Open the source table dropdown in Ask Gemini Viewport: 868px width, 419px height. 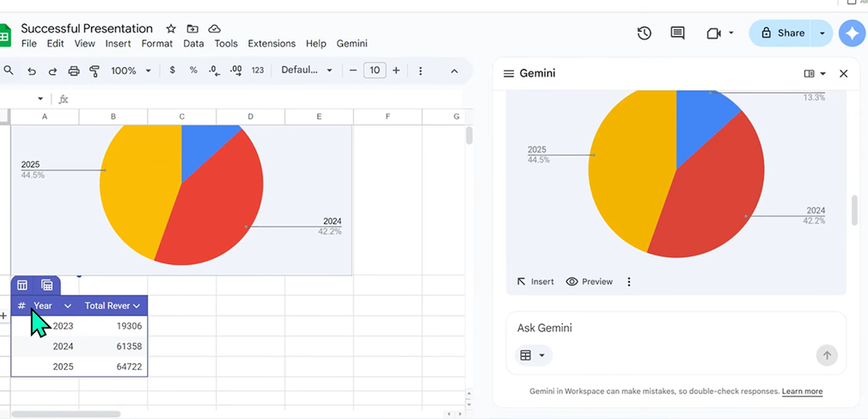click(x=534, y=355)
